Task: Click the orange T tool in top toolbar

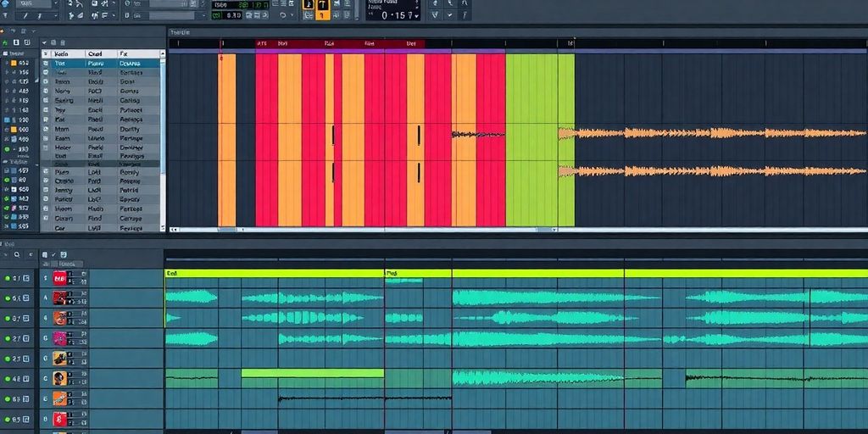Action: coord(323,5)
